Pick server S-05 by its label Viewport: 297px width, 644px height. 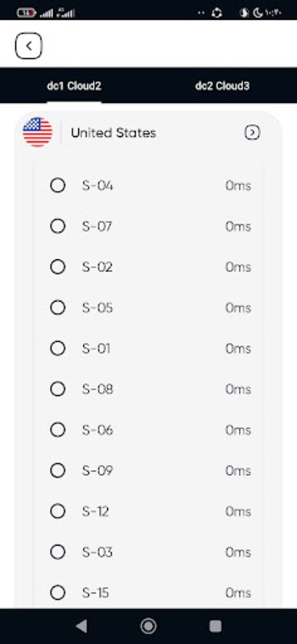pyautogui.click(x=97, y=308)
